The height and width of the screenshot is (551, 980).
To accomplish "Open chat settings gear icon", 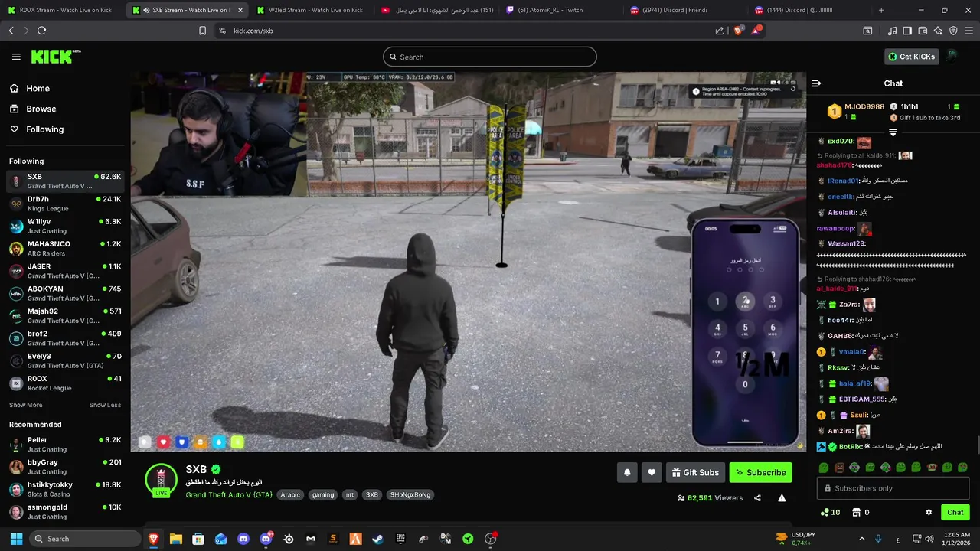I will tap(929, 513).
